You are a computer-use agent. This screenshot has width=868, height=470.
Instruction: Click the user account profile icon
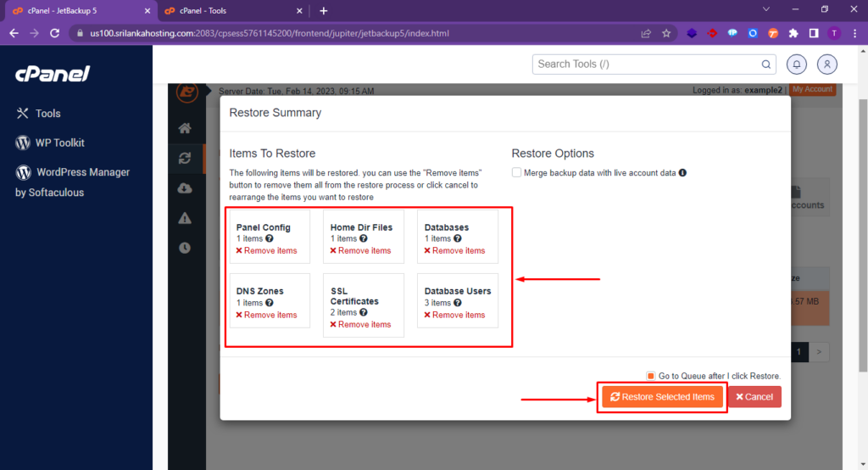point(826,64)
